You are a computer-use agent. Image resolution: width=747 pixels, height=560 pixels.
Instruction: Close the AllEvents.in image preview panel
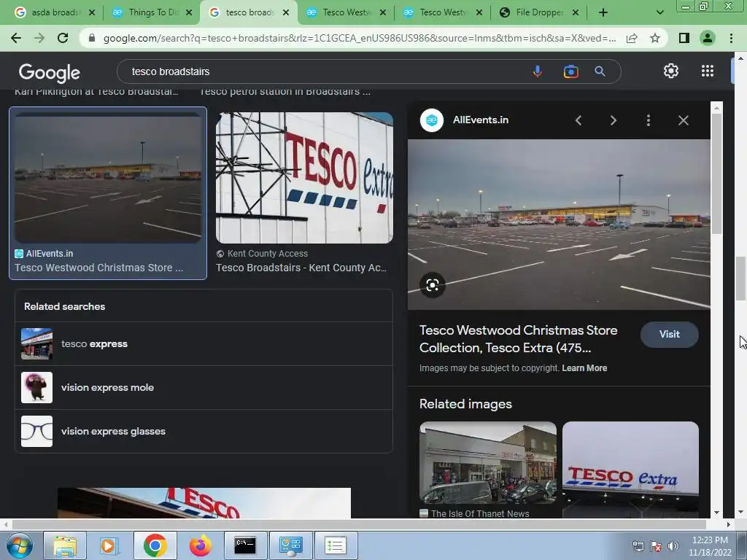pyautogui.click(x=683, y=120)
